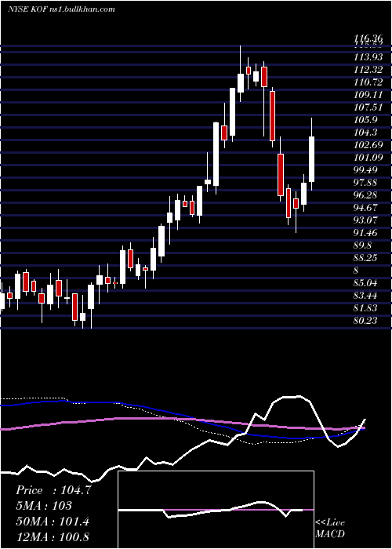Select the 96.28 price axis label
The image size is (392, 549).
point(365,195)
